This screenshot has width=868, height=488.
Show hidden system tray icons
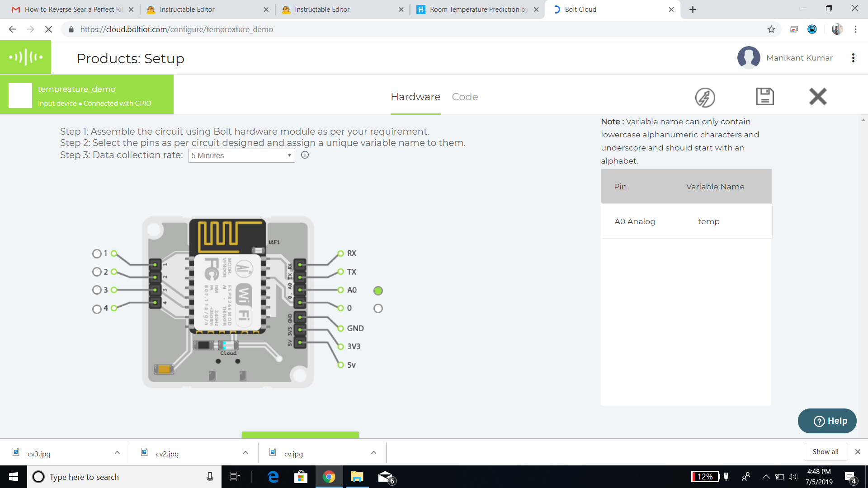(x=766, y=477)
